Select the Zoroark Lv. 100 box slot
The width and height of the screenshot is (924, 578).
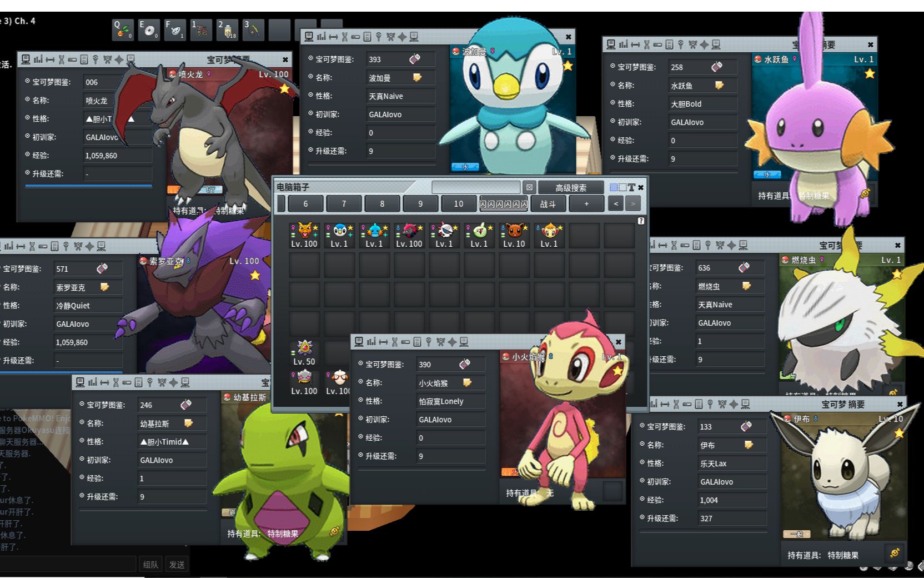[x=409, y=235]
